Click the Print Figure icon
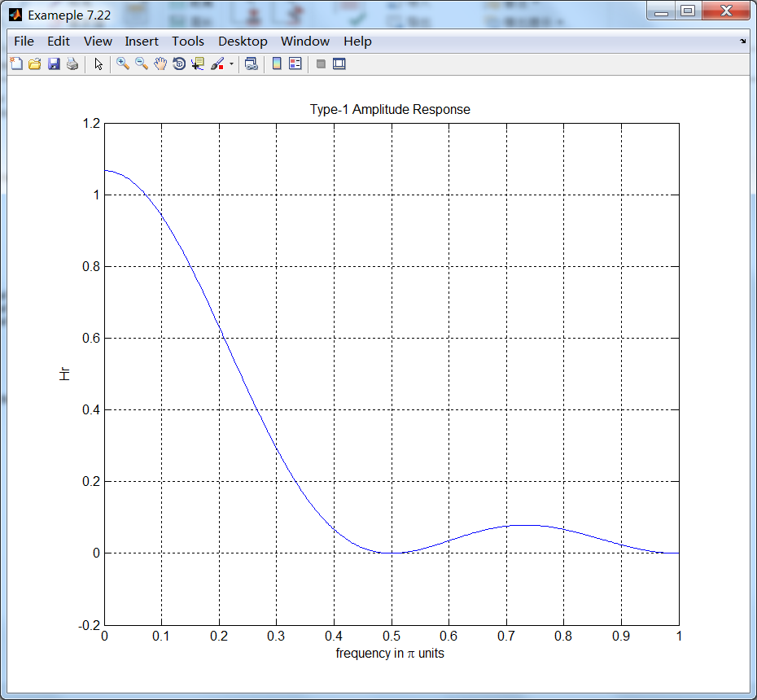 pyautogui.click(x=72, y=63)
